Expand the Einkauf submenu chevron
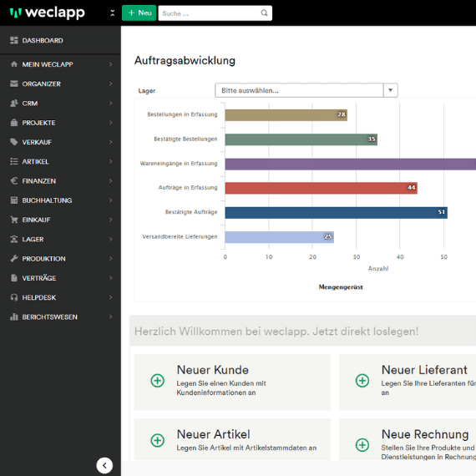 click(x=111, y=220)
